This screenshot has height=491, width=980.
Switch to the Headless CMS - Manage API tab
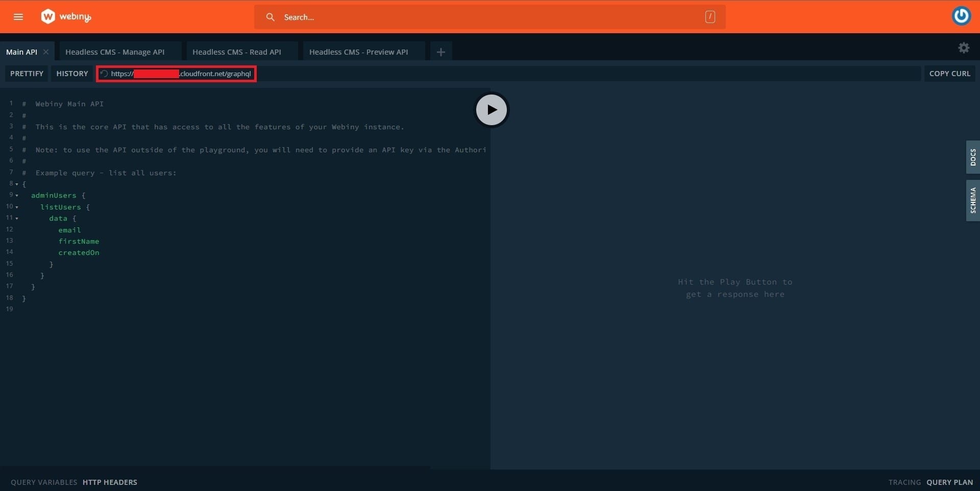tap(115, 52)
